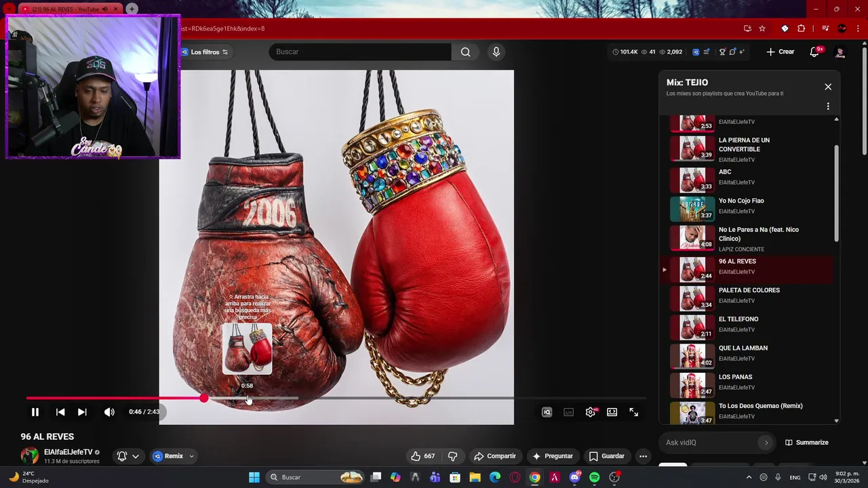The image size is (868, 488).
Task: Switch to theater mode
Action: point(612,412)
